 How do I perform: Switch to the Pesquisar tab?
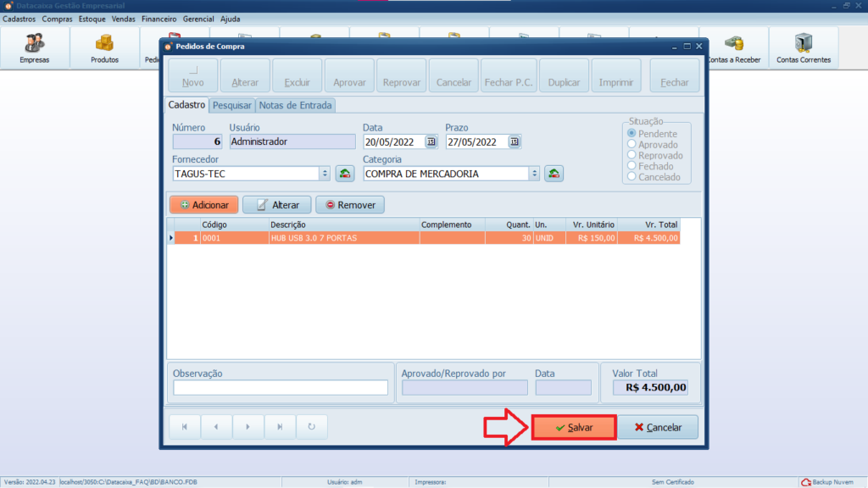click(x=231, y=105)
